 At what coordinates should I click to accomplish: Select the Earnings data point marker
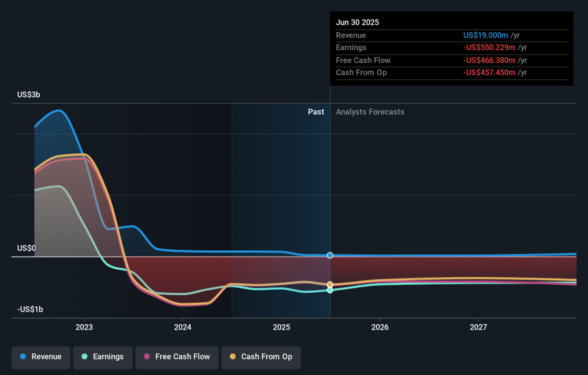[330, 290]
